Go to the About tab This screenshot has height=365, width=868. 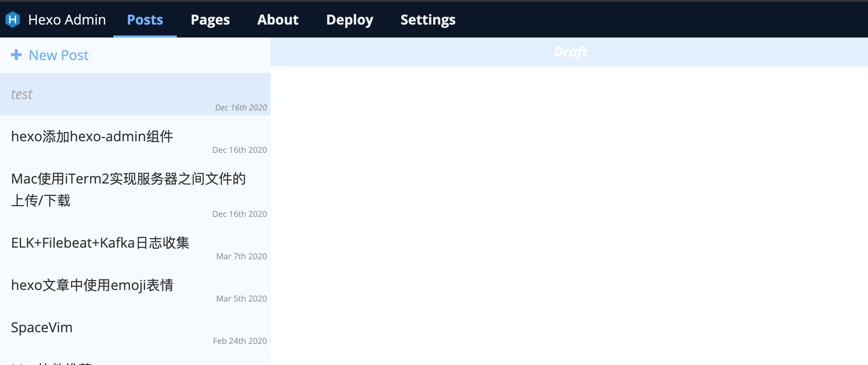pos(278,20)
